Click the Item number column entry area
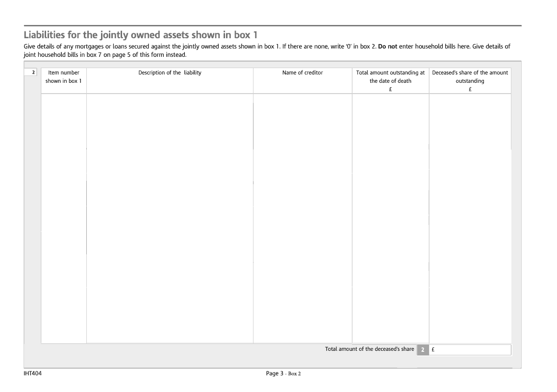Screen dimensions: 557x392 click(x=64, y=218)
